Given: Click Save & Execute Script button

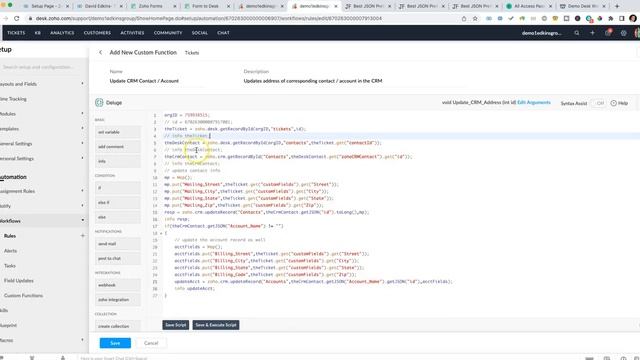Looking at the screenshot, I should (x=216, y=325).
